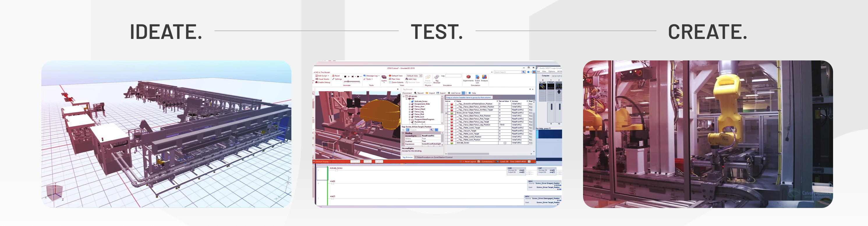Toggle the Activate_Screw ServerValue checkbox
The image size is (868, 226).
pyautogui.click(x=505, y=143)
